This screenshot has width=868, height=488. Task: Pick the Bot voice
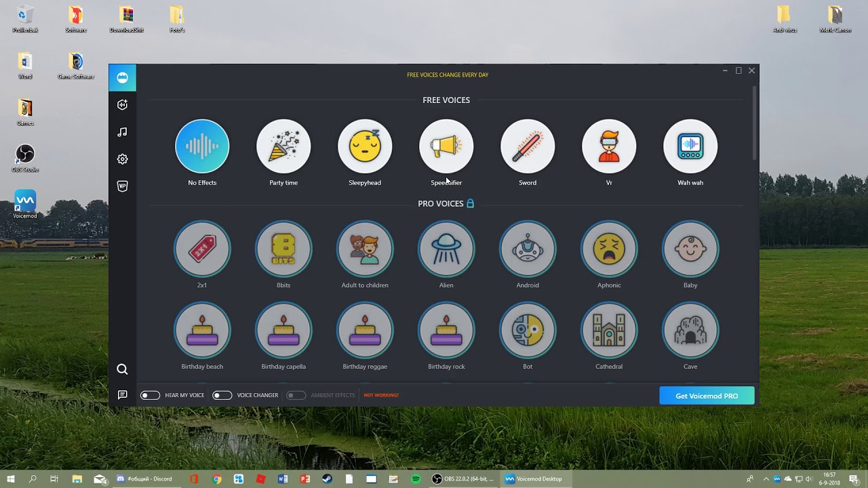pyautogui.click(x=528, y=330)
